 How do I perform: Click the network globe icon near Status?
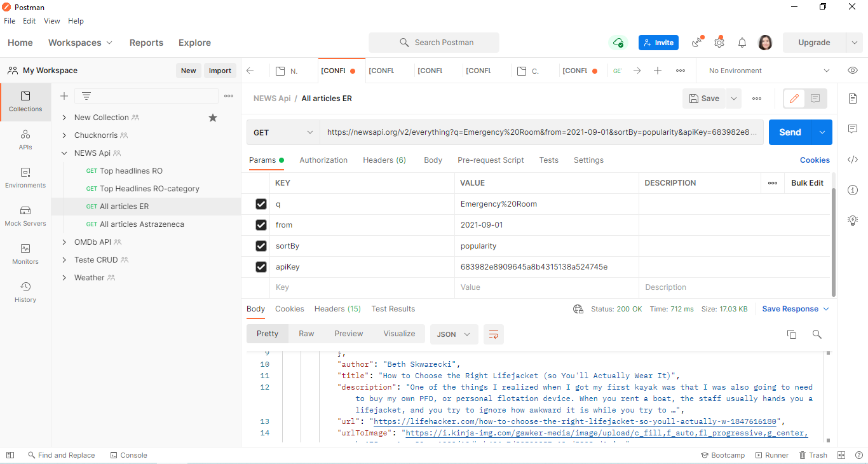[x=578, y=309]
